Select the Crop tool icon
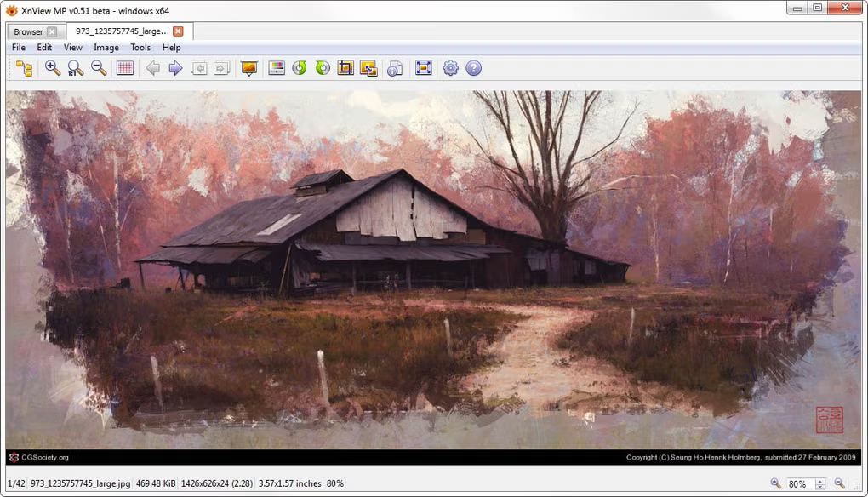This screenshot has width=868, height=497. (345, 68)
